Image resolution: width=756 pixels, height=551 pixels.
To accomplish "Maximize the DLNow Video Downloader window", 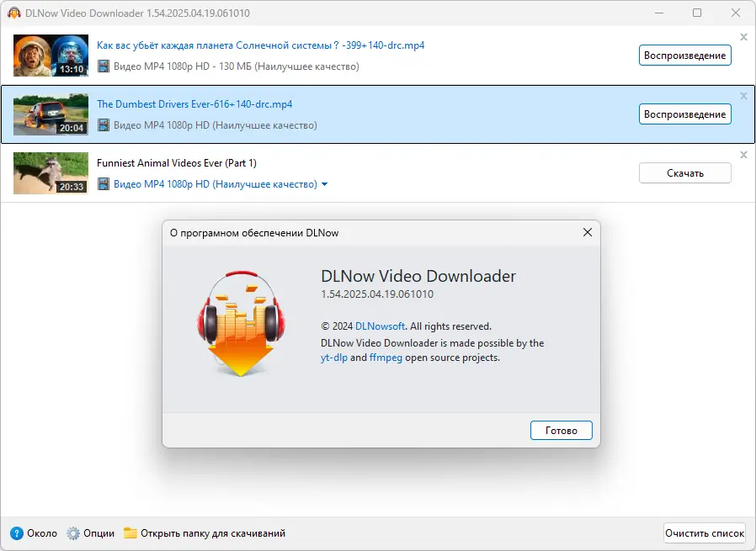I will [697, 13].
